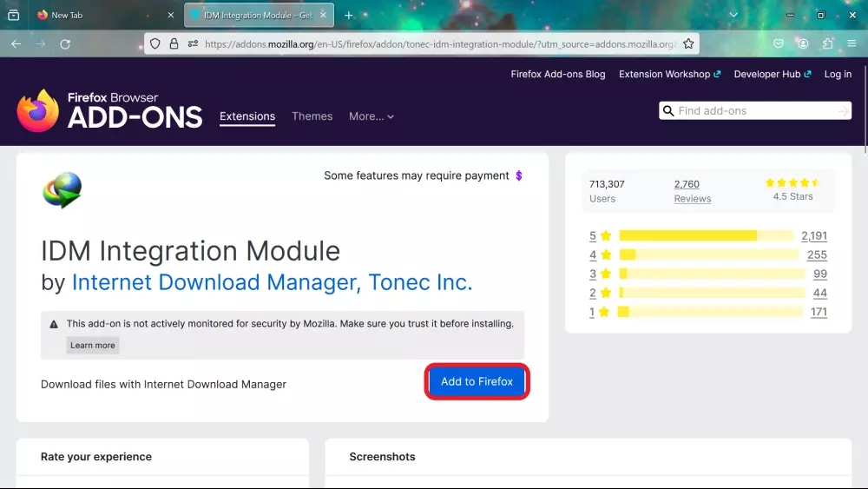
Task: Click the Add to Firefox button
Action: pos(477,381)
